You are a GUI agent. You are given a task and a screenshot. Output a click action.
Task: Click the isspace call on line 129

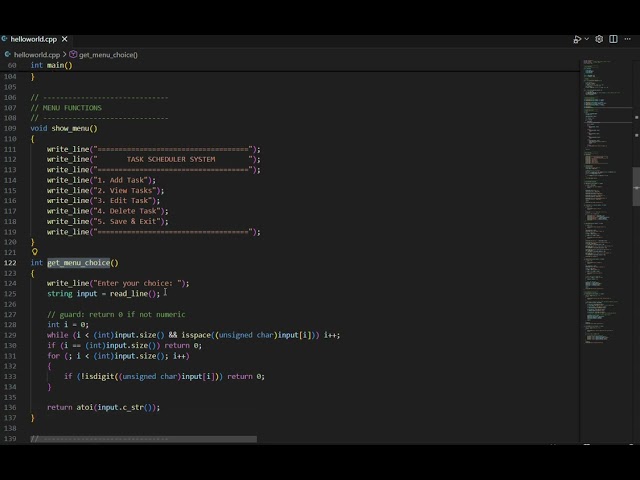click(250, 335)
